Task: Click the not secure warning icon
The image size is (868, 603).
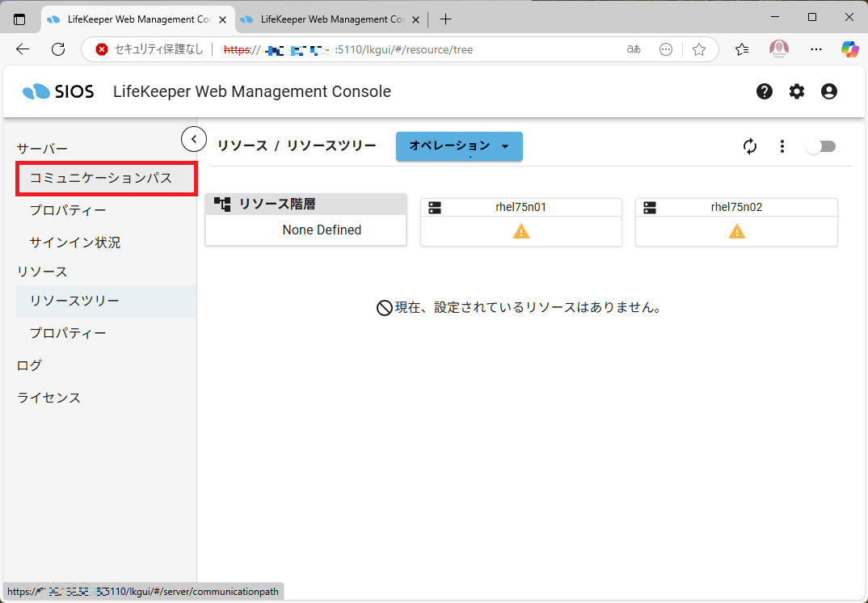Action: 101,49
